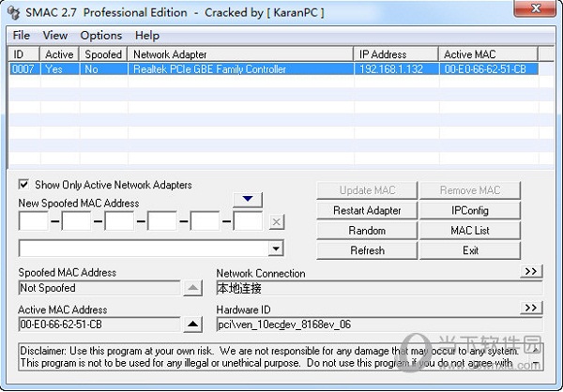The image size is (563, 392).
Task: Expand Network Connection with >> button
Action: [x=531, y=271]
